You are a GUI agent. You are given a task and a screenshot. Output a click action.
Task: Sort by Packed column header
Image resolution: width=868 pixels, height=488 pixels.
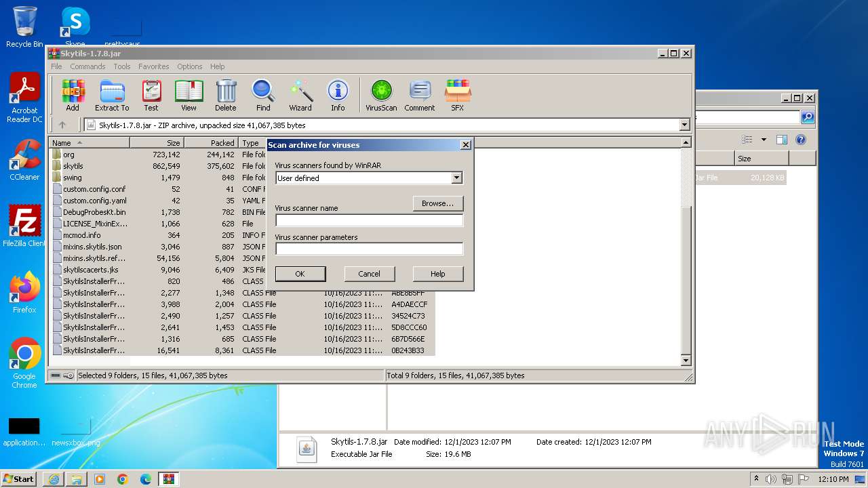click(x=212, y=143)
